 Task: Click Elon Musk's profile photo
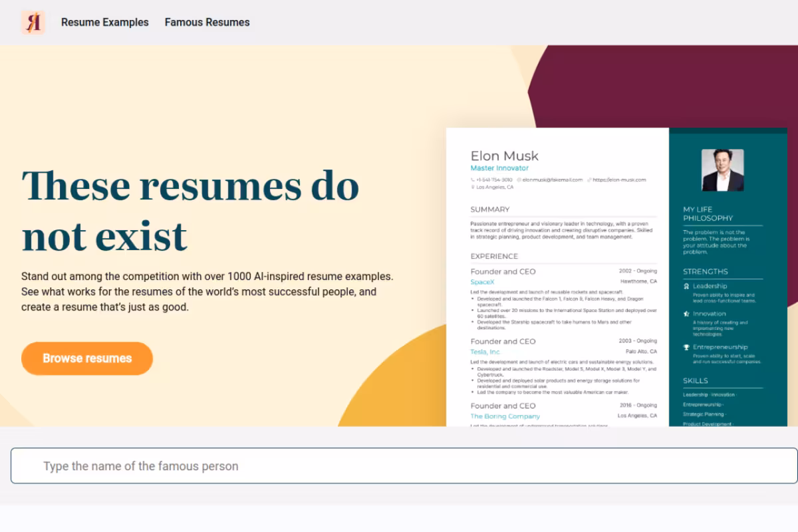click(722, 170)
